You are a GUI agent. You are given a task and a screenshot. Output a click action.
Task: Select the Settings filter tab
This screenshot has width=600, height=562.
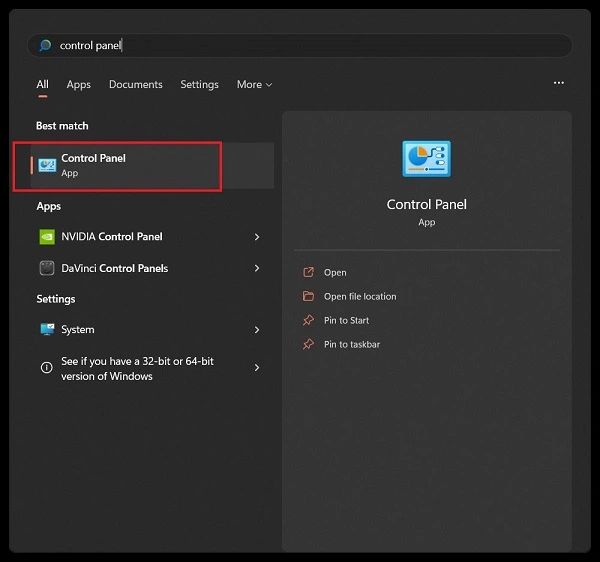tap(199, 85)
